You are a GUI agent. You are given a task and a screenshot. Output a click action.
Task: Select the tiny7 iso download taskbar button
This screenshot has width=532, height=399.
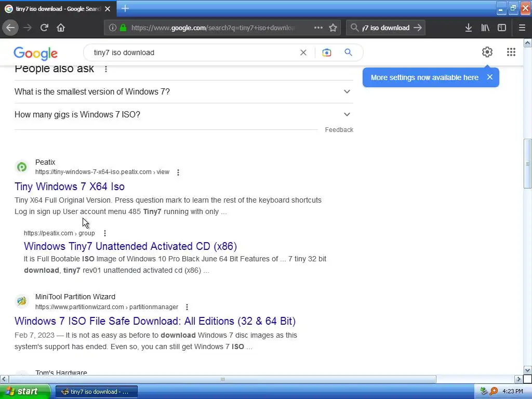coord(96,392)
